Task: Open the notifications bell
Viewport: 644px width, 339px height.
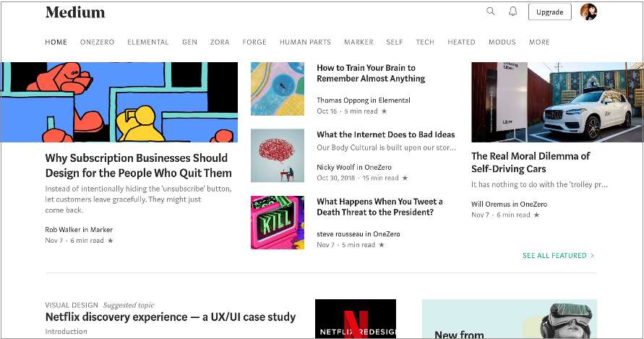Action: point(512,12)
